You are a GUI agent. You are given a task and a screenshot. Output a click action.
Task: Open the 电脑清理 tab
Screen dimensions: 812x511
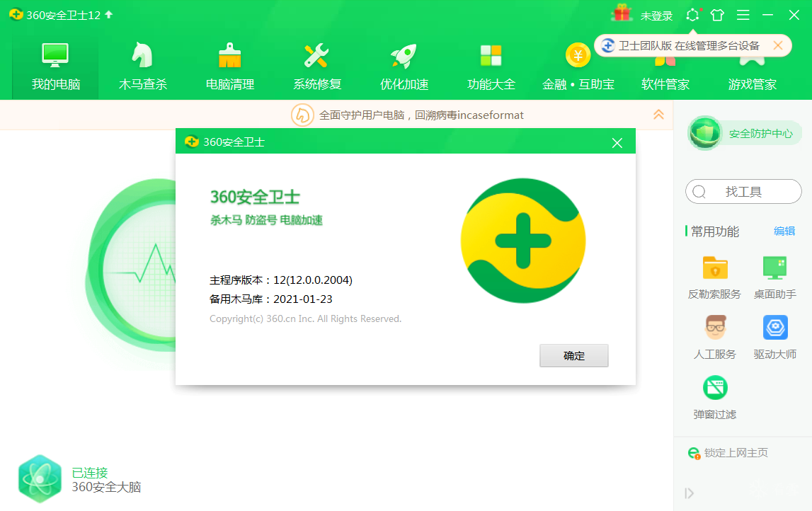pyautogui.click(x=229, y=67)
